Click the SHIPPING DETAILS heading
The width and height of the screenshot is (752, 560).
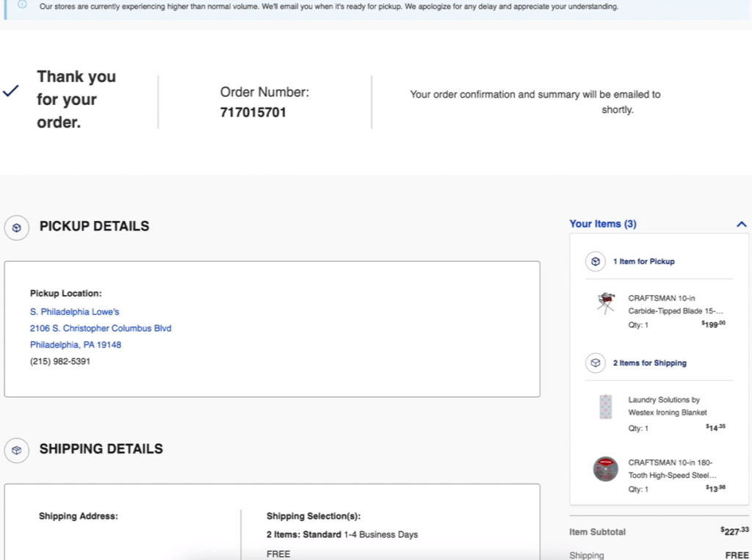[x=101, y=448]
